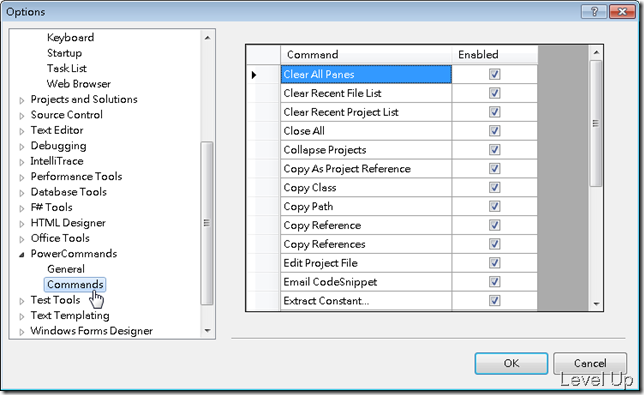
Task: Expand the Source Control node
Action: point(22,116)
